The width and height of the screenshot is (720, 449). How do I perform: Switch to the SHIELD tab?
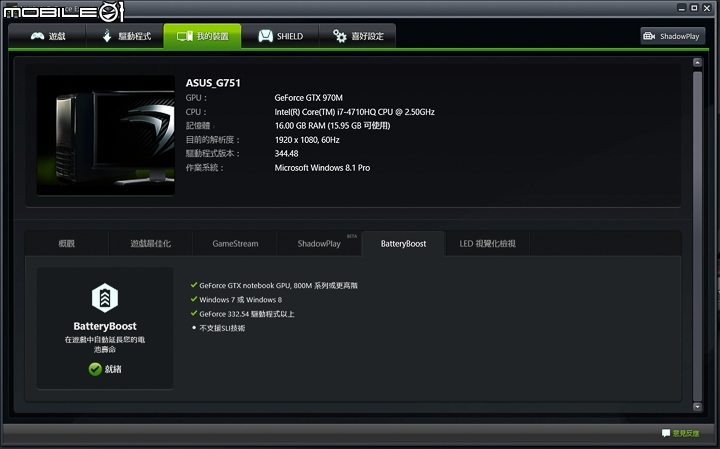click(280, 36)
